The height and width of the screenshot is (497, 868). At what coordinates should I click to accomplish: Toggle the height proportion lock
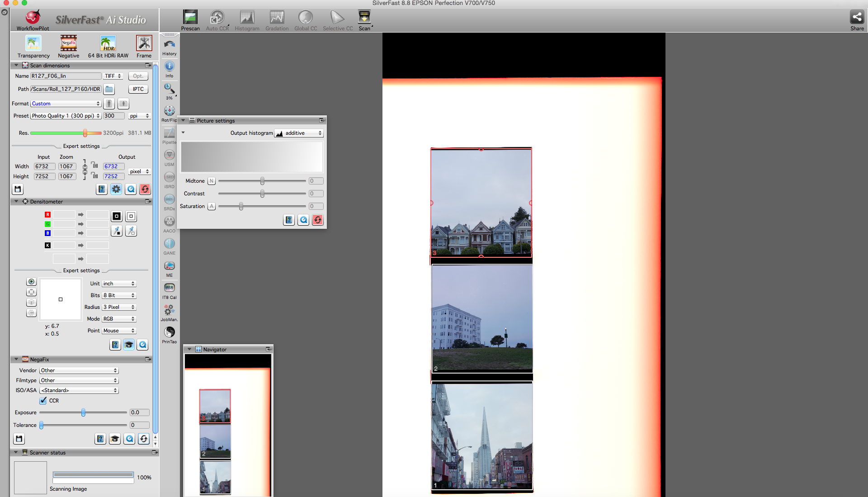94,175
